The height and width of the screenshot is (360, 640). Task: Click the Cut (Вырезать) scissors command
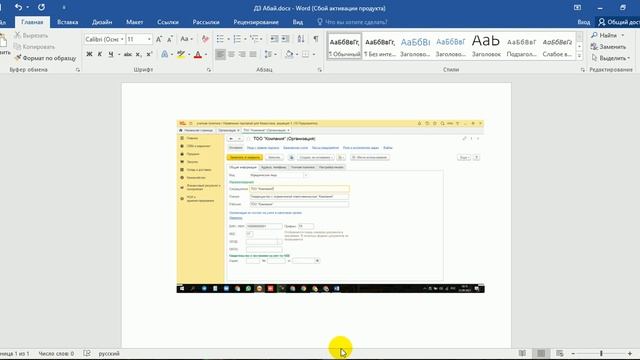coord(31,36)
